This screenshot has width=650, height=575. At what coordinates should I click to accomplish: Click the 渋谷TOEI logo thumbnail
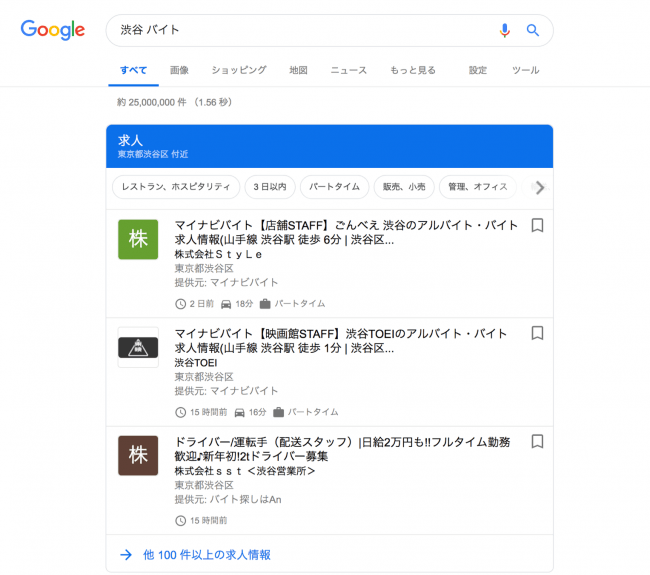click(138, 347)
